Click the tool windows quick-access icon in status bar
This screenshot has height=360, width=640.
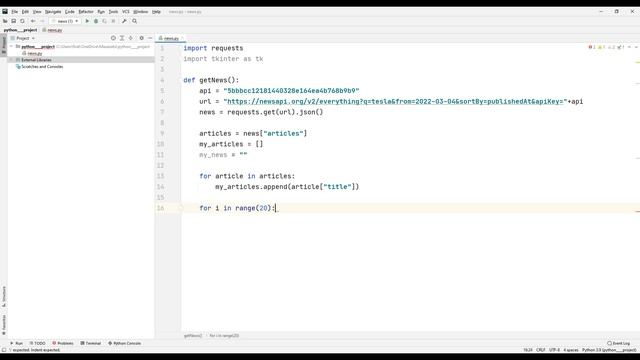pos(4,350)
